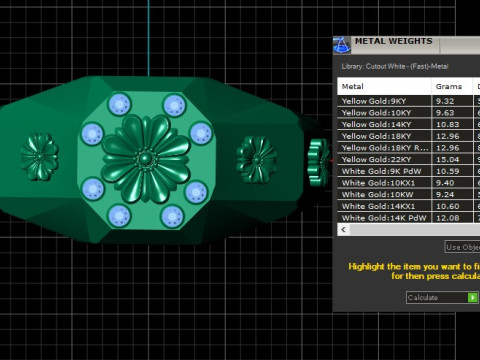Select the Yellow Gold:18KY R... row
This screenshot has height=360, width=480.
[x=409, y=148]
